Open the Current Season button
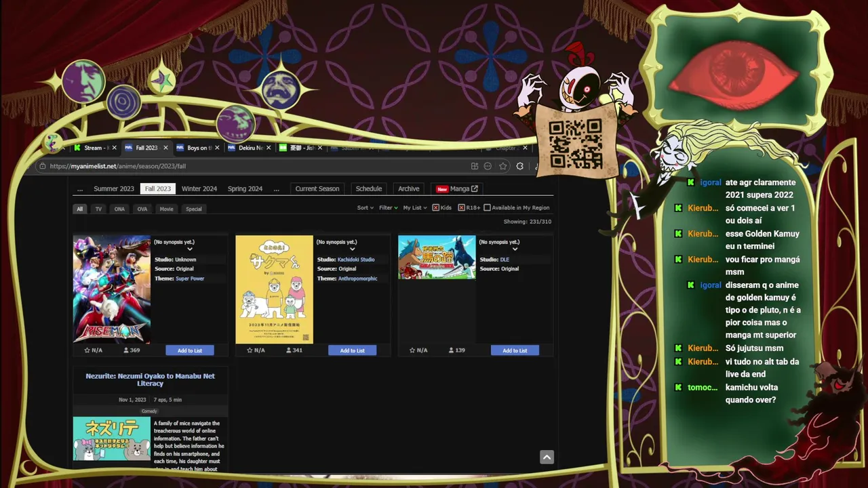Screen dimensions: 868x488 pos(317,188)
